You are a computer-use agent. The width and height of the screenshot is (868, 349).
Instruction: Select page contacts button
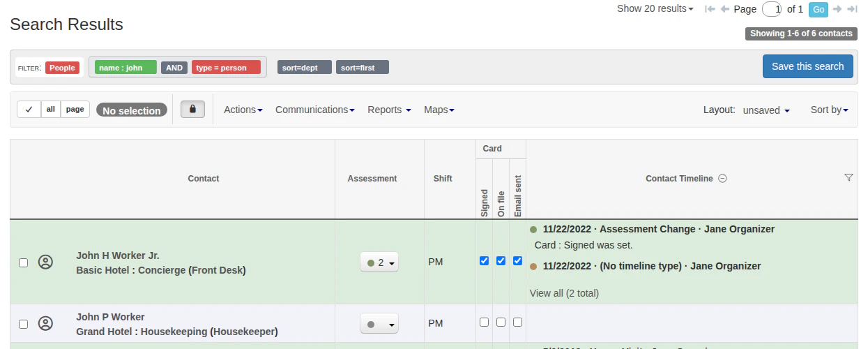click(x=75, y=110)
